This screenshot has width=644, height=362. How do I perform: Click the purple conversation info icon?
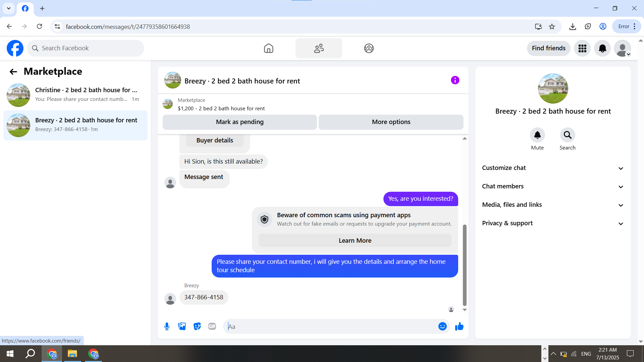[x=455, y=80]
